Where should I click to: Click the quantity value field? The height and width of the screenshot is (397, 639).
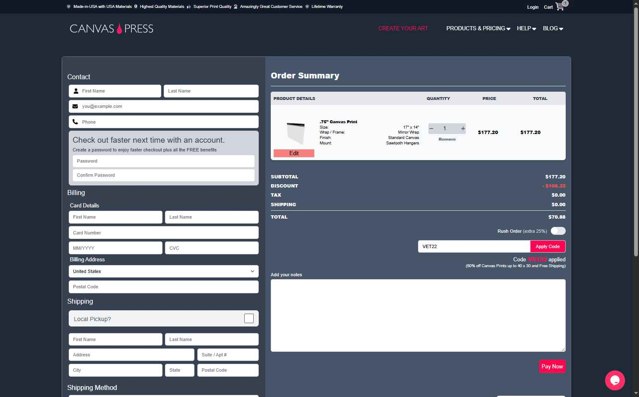pyautogui.click(x=445, y=128)
